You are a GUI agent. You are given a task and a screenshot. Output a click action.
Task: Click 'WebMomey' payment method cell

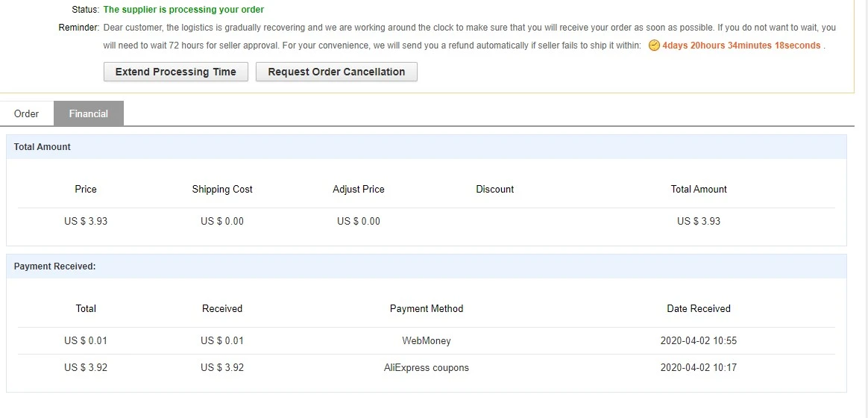pyautogui.click(x=427, y=340)
